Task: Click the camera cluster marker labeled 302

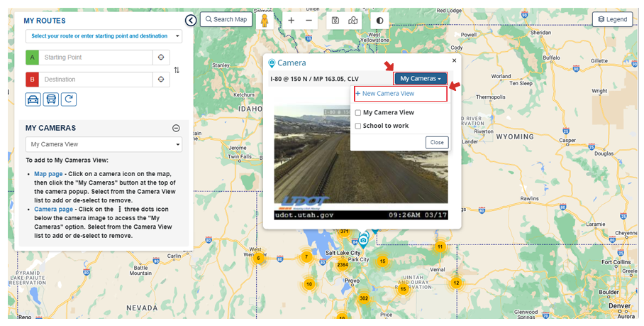Action: click(363, 298)
